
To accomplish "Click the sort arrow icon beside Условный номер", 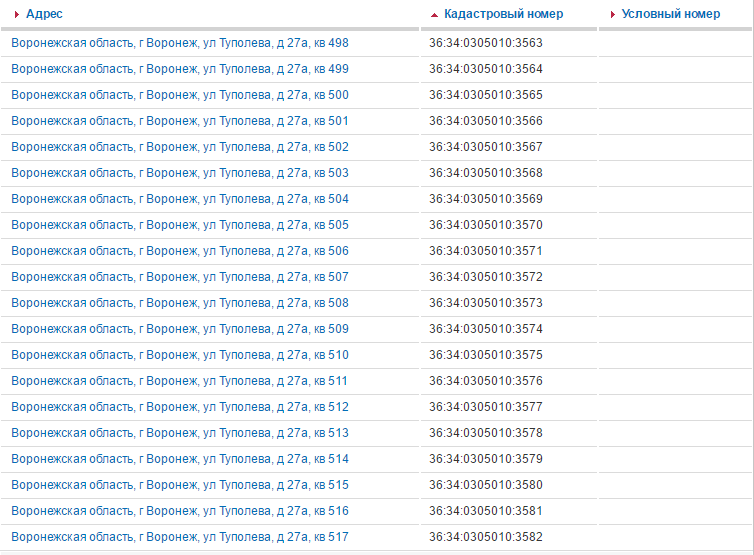I will click(x=613, y=15).
